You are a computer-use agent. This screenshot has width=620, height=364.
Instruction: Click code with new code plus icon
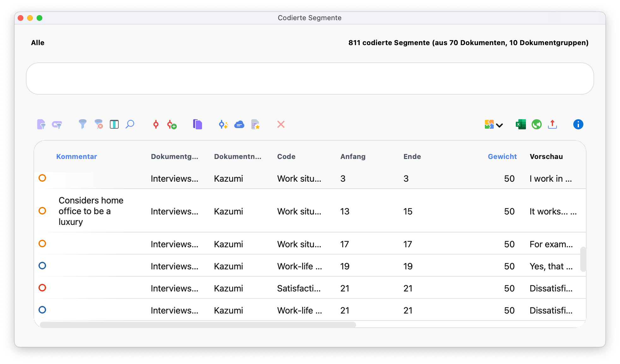pyautogui.click(x=172, y=124)
